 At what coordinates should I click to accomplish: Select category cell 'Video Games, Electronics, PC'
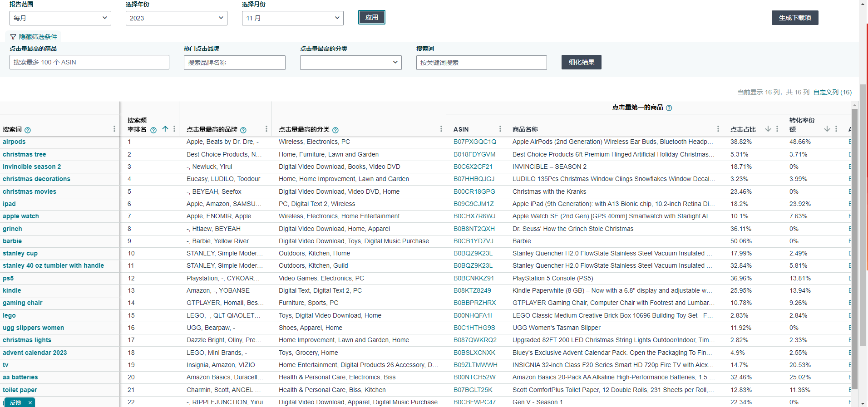(x=321, y=278)
